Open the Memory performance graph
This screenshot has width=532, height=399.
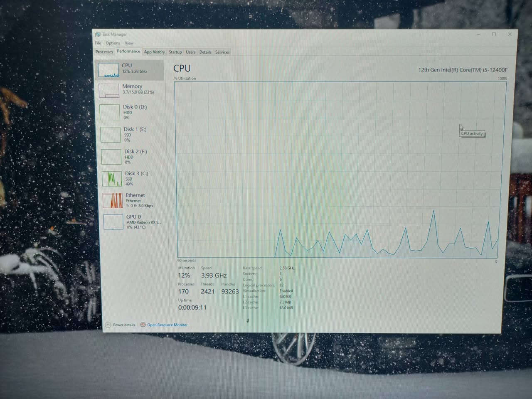(x=132, y=89)
